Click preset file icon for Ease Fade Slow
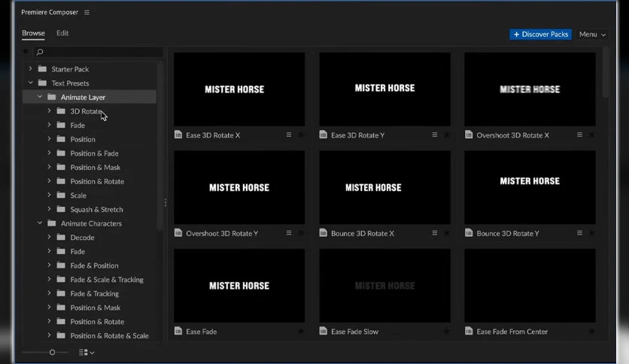This screenshot has height=364, width=629. [x=324, y=331]
